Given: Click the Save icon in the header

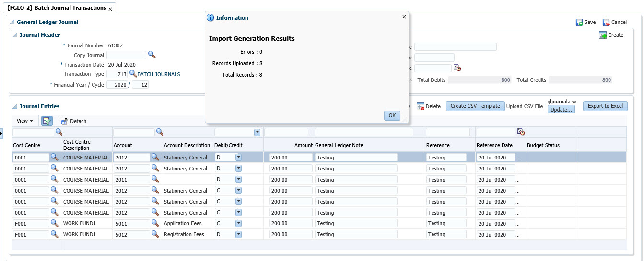Looking at the screenshot, I should coord(579,23).
